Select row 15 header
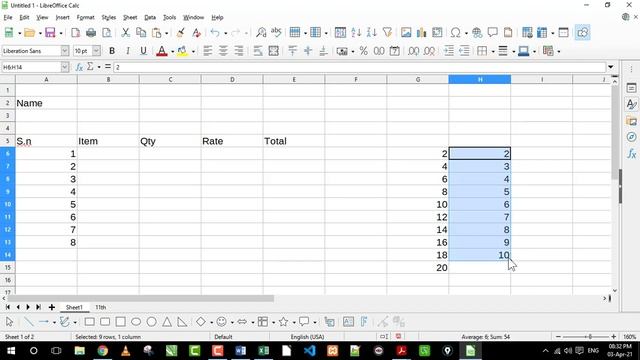The image size is (640, 360). pos(8,268)
